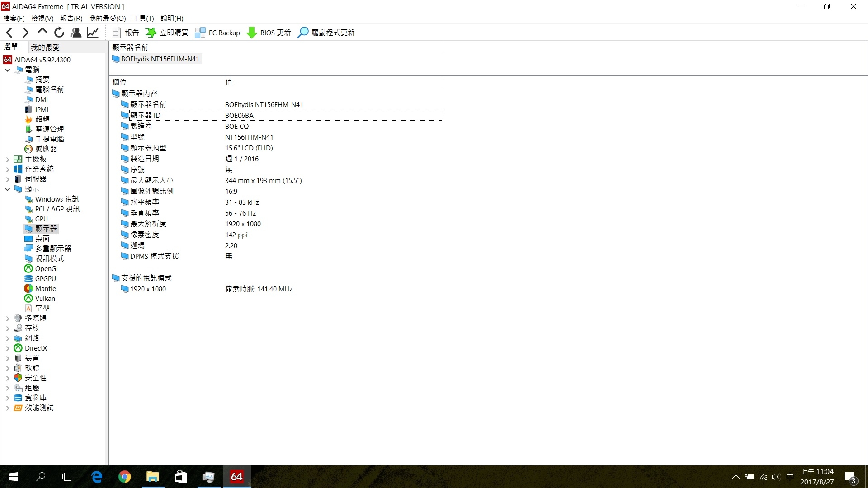Click 立即購買 buy now button
Image resolution: width=868 pixels, height=488 pixels.
tap(167, 33)
